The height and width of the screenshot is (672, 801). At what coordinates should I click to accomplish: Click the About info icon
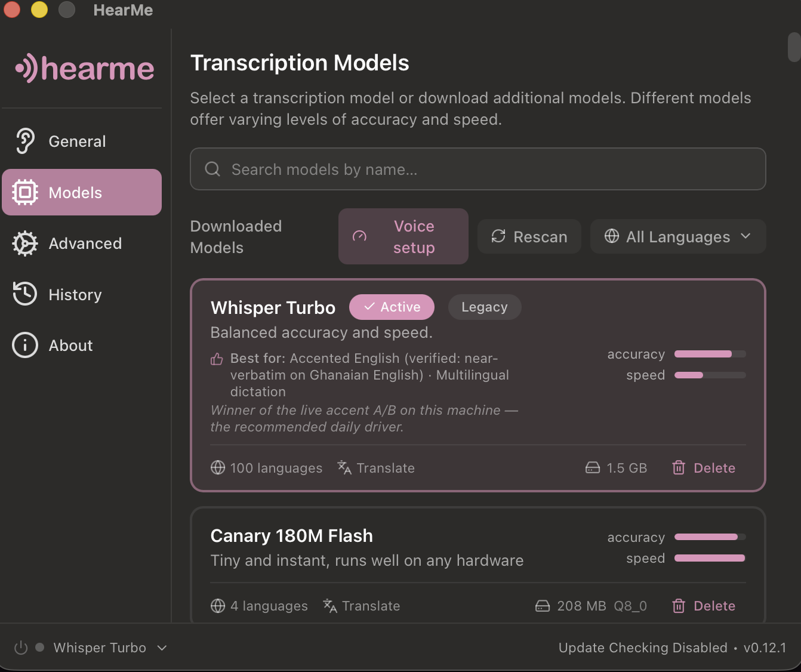click(x=25, y=345)
